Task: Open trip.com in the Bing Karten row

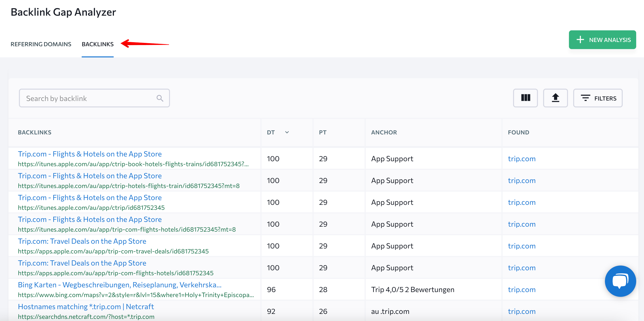Action: (x=522, y=289)
